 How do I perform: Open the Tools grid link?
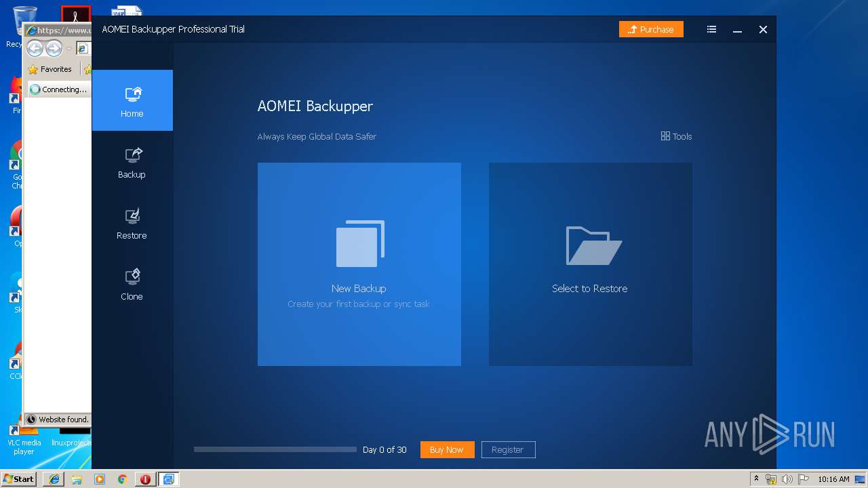click(676, 136)
